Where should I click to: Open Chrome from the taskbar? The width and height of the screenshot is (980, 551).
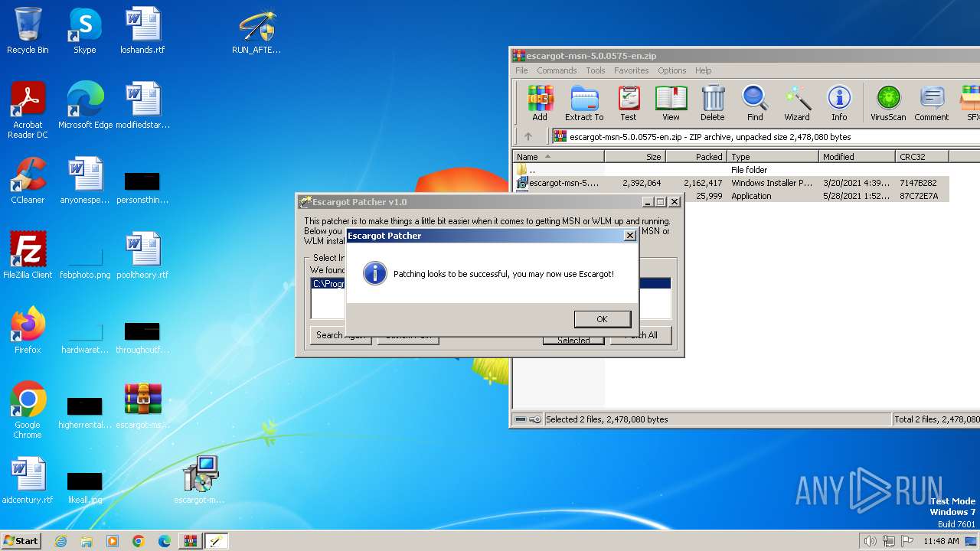pyautogui.click(x=138, y=541)
